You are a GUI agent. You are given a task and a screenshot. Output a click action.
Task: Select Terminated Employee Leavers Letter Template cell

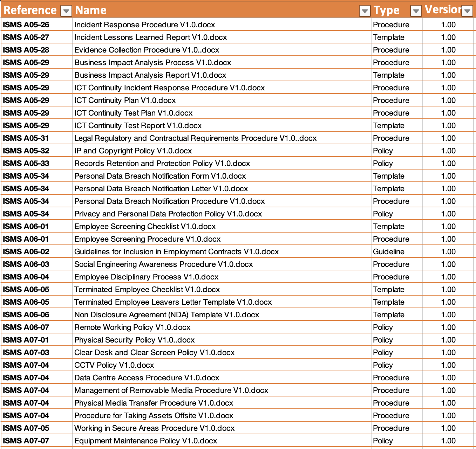[222, 302]
